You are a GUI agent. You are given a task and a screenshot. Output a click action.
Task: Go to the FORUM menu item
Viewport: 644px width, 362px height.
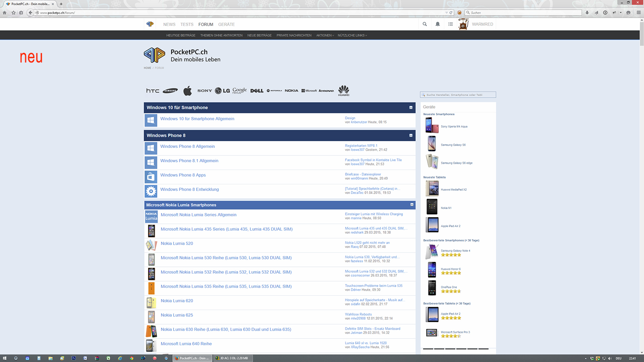coord(206,24)
